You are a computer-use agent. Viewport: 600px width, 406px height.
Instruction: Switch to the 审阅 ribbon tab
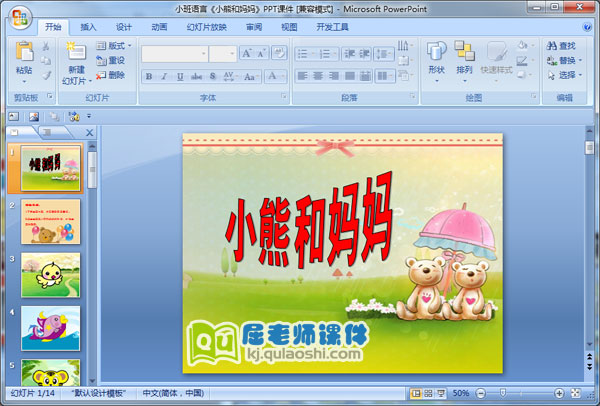pyautogui.click(x=254, y=27)
